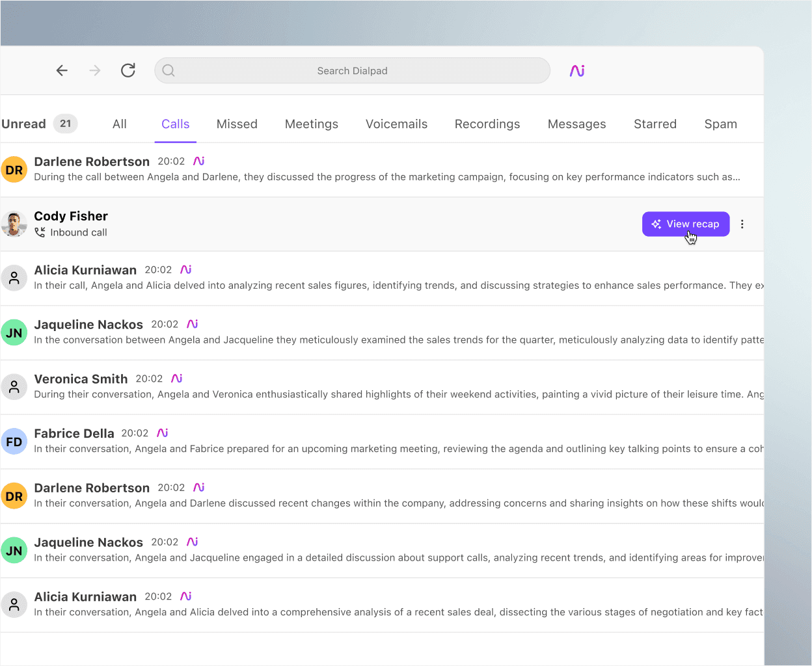Switch to the Missed tab
Image resolution: width=812 pixels, height=666 pixels.
point(237,124)
